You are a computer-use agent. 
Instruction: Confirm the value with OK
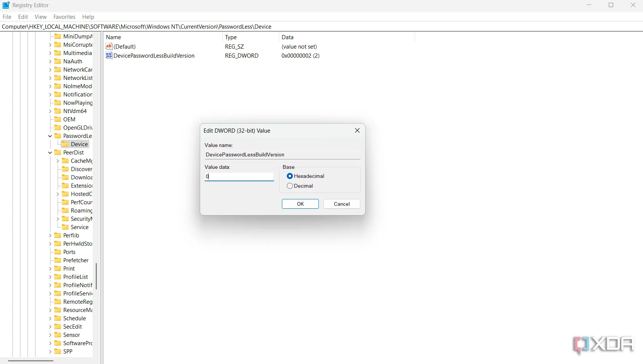pyautogui.click(x=300, y=204)
